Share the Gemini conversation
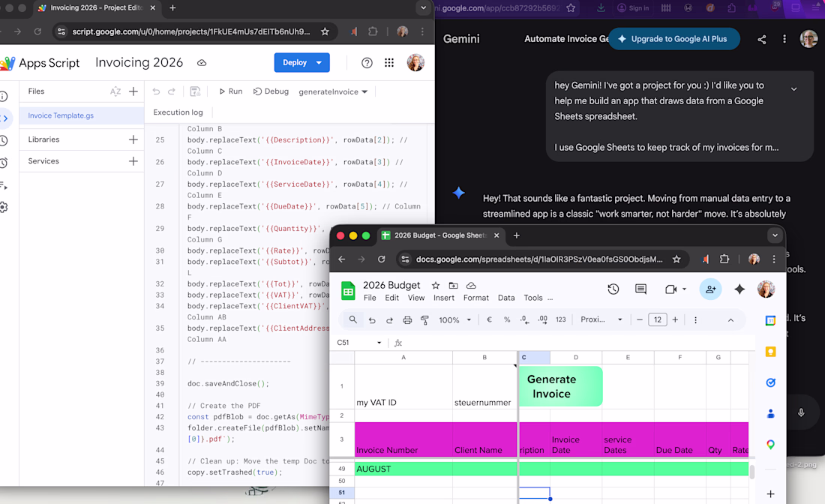Image resolution: width=825 pixels, height=504 pixels. pyautogui.click(x=761, y=40)
